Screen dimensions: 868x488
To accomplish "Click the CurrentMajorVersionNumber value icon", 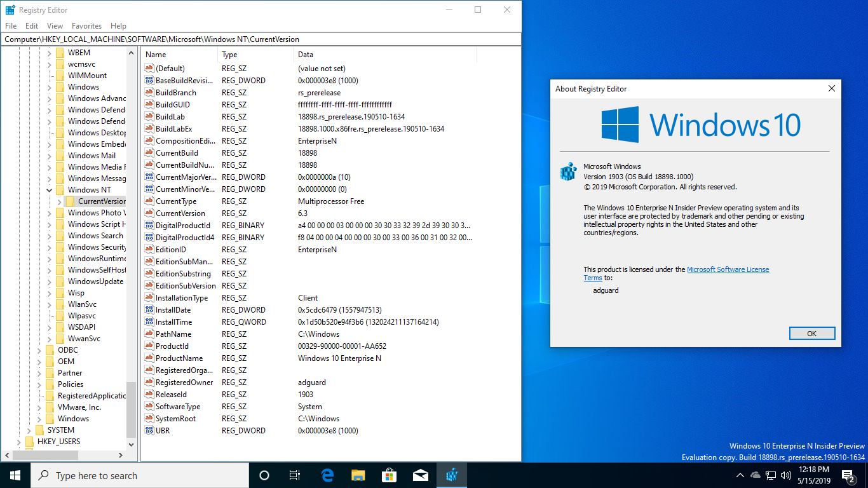I will point(149,177).
